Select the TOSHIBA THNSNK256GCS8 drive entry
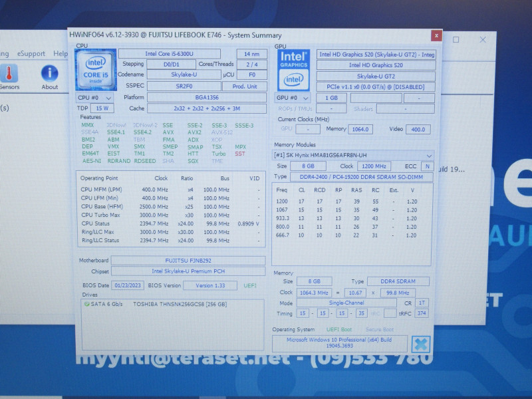 (x=180, y=304)
